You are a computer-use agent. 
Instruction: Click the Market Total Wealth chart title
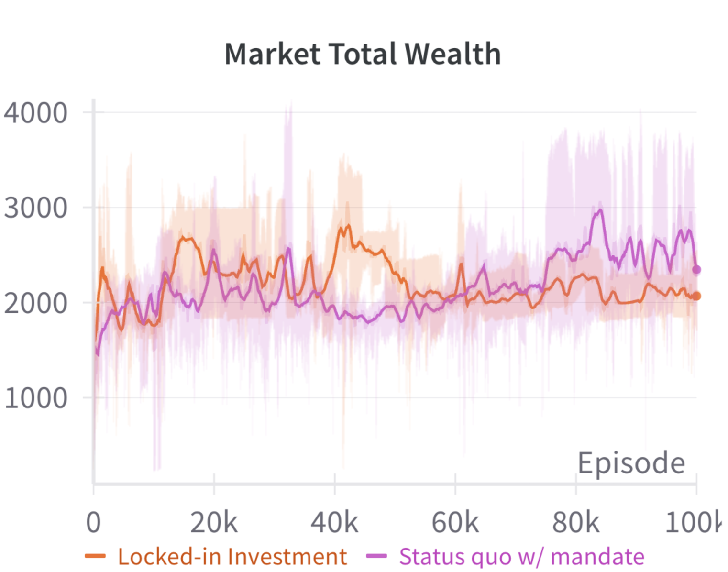tap(363, 54)
